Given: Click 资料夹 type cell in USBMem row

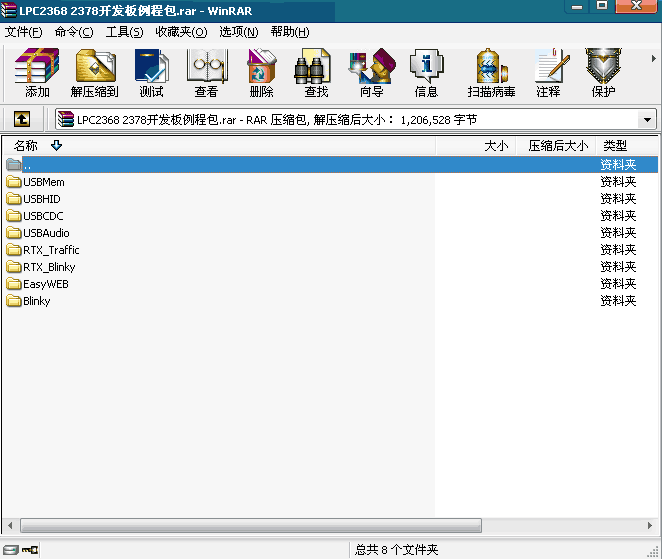Looking at the screenshot, I should click(x=619, y=182).
